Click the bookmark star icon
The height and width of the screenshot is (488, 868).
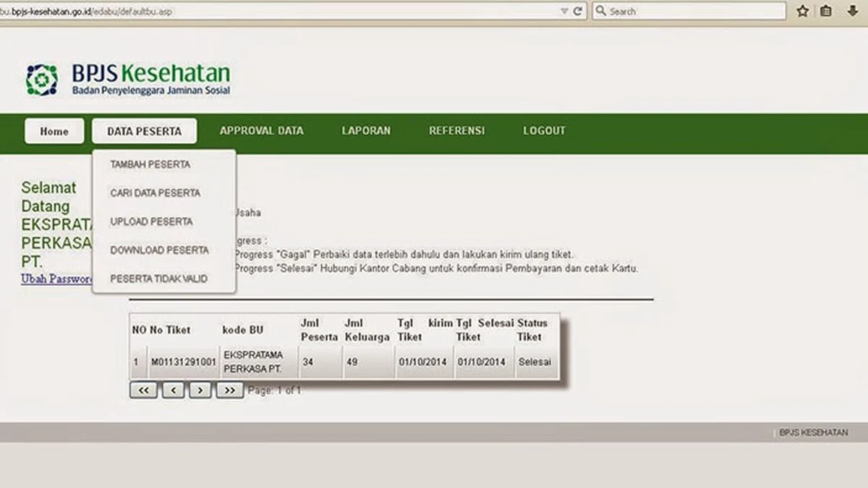pos(802,11)
